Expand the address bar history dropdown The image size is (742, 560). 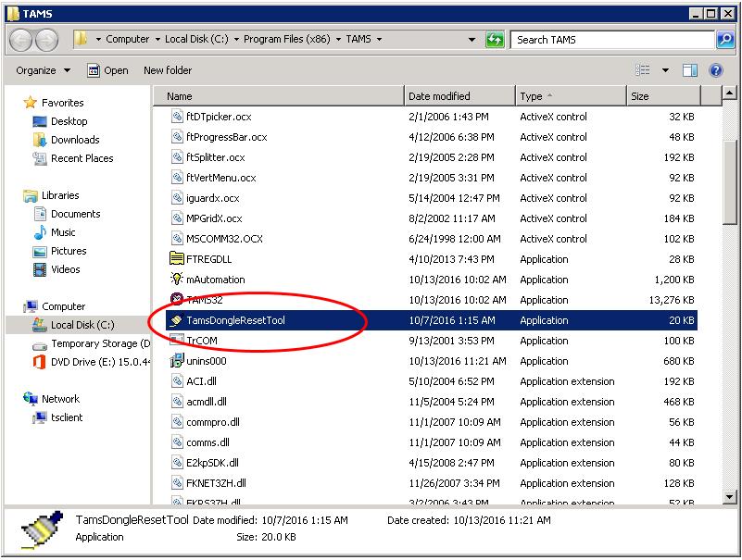coord(472,39)
